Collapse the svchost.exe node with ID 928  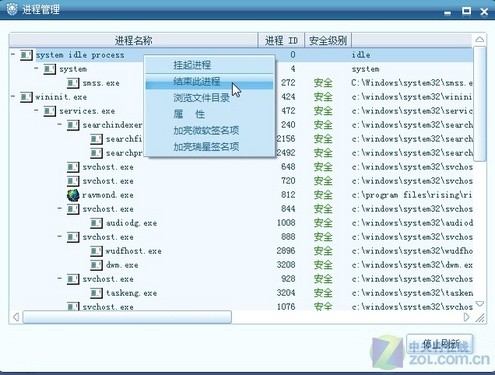(x=60, y=277)
